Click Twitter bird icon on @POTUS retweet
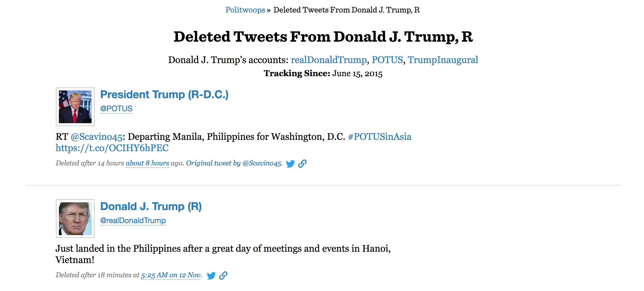Image resolution: width=644 pixels, height=291 pixels. tap(290, 164)
